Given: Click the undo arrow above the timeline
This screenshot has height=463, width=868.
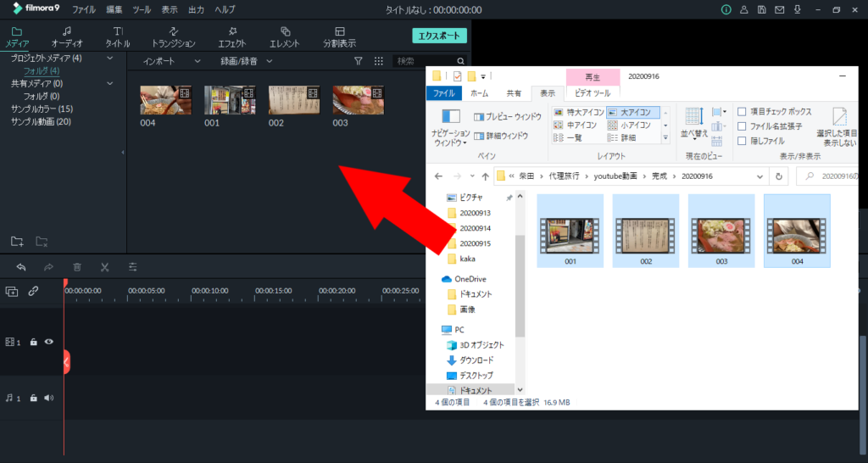Looking at the screenshot, I should [x=21, y=266].
